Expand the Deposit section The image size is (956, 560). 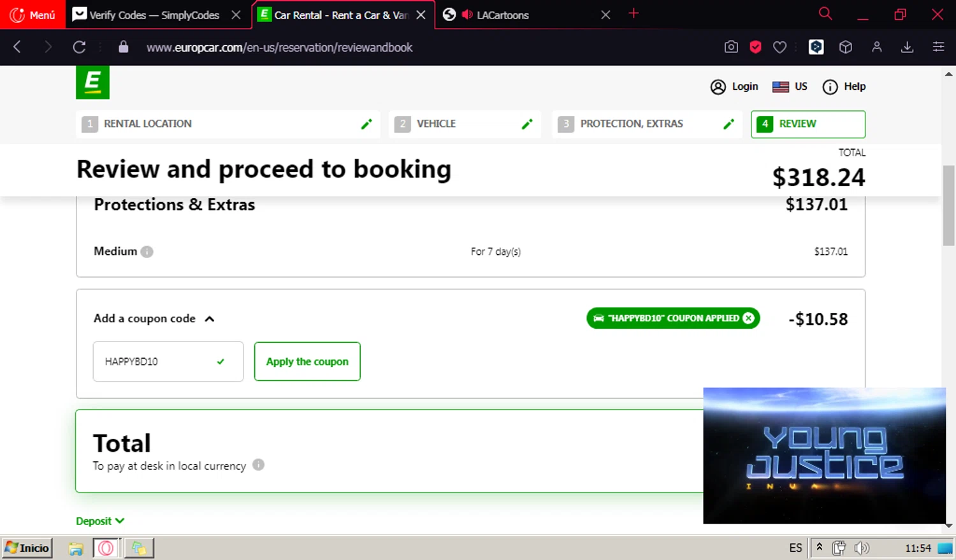tap(100, 521)
